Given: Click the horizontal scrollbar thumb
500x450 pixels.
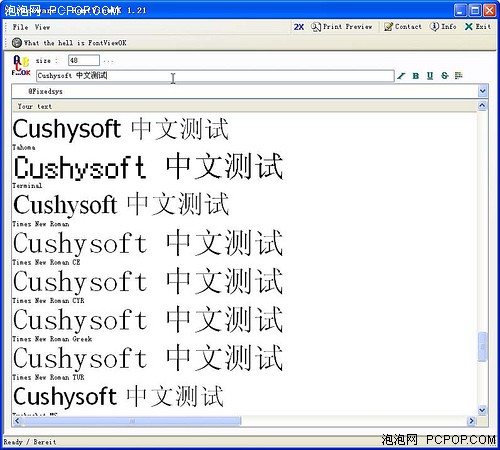Looking at the screenshot, I should coord(131,421).
